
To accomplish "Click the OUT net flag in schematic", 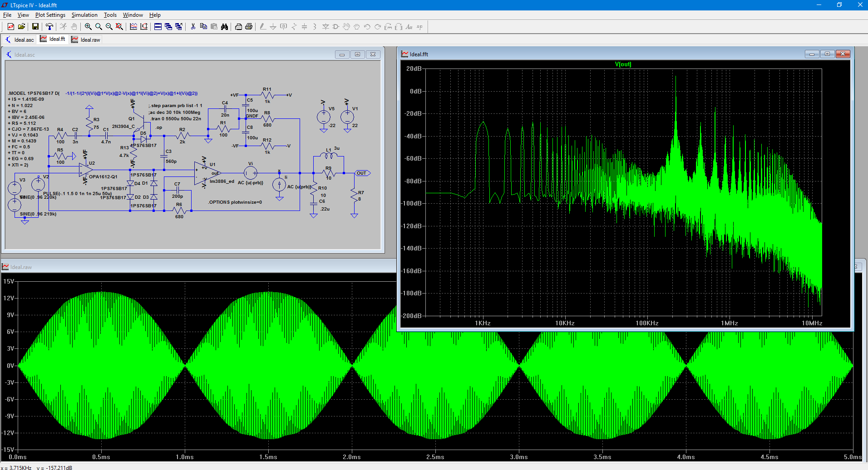I will coord(362,173).
